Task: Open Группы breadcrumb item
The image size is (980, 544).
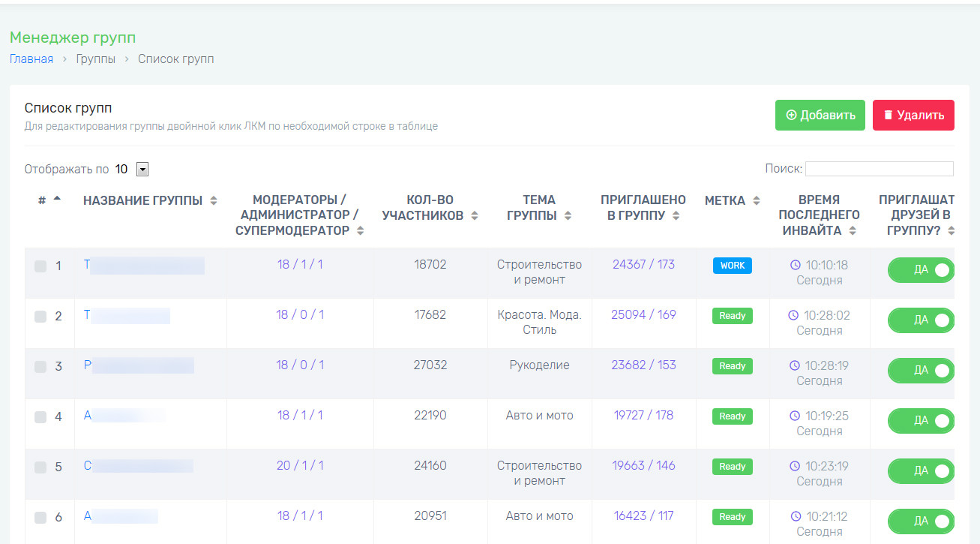Action: click(x=96, y=59)
